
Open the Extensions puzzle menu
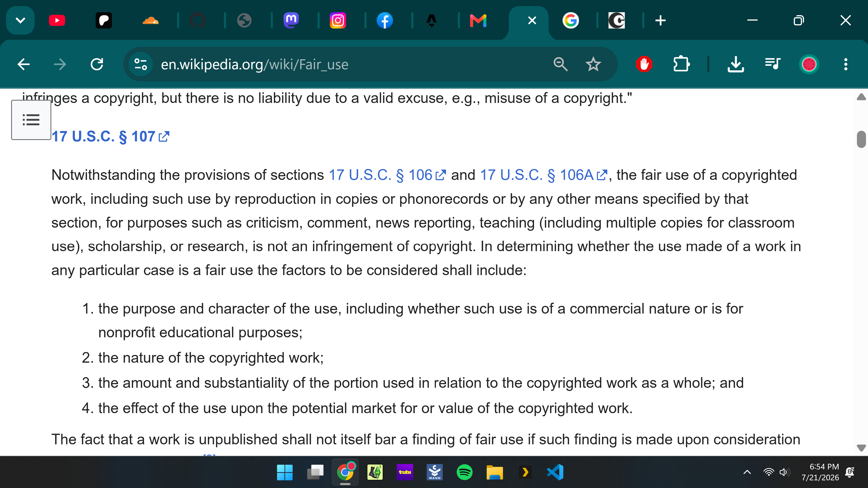[681, 64]
